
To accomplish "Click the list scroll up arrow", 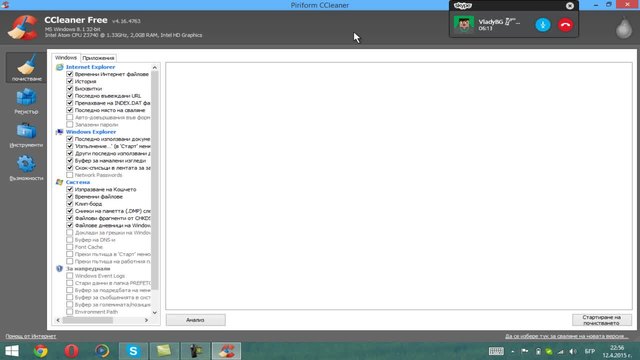I will click(155, 68).
